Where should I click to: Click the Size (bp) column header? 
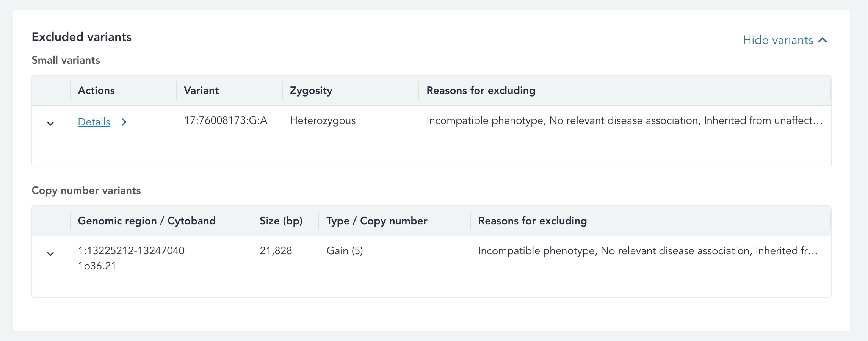(x=281, y=221)
